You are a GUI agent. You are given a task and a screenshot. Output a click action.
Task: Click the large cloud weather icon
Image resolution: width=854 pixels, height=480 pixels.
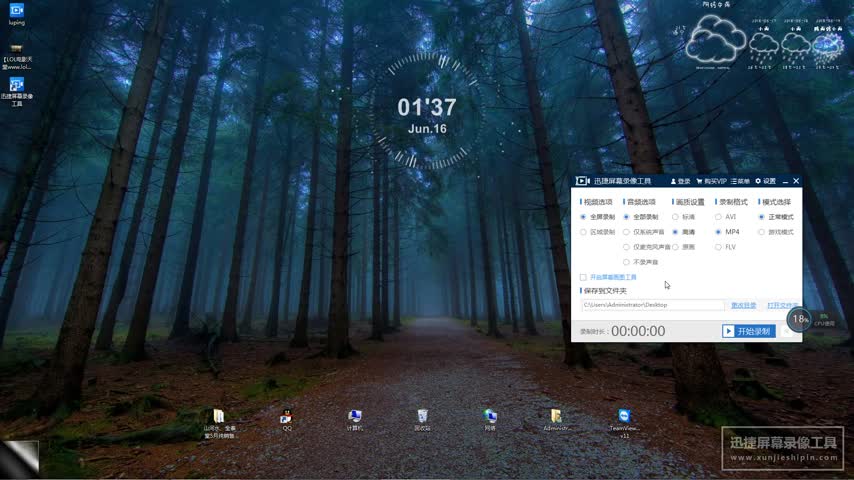[715, 39]
